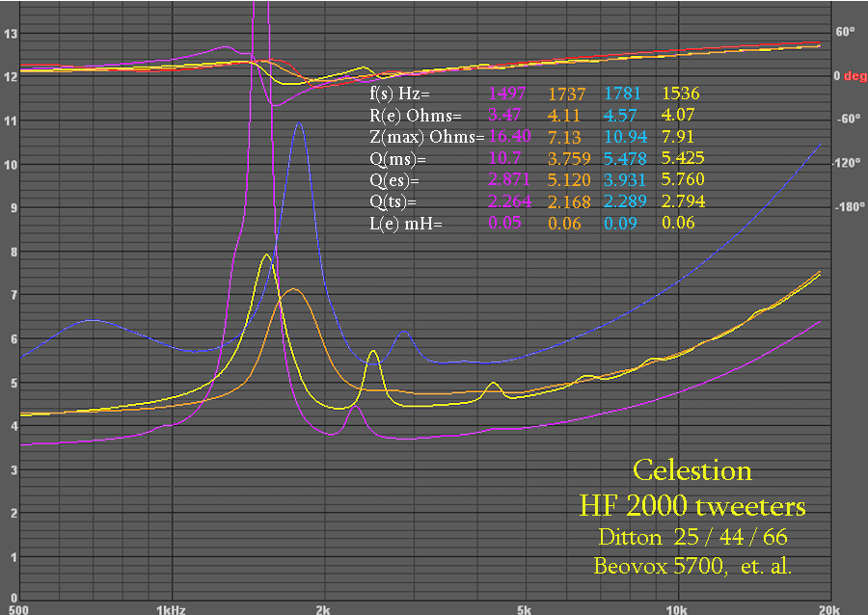This screenshot has width=868, height=615.
Task: Click the Q(es) value 5.760
Action: pos(683,179)
